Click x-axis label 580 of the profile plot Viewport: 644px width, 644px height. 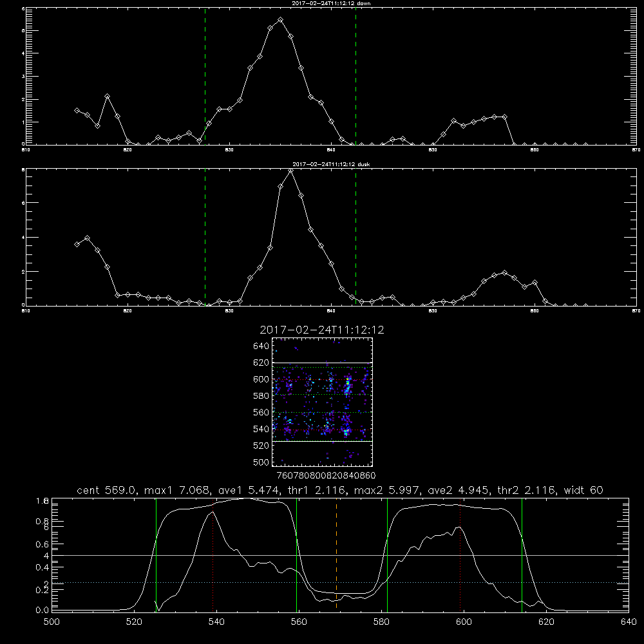[381, 622]
